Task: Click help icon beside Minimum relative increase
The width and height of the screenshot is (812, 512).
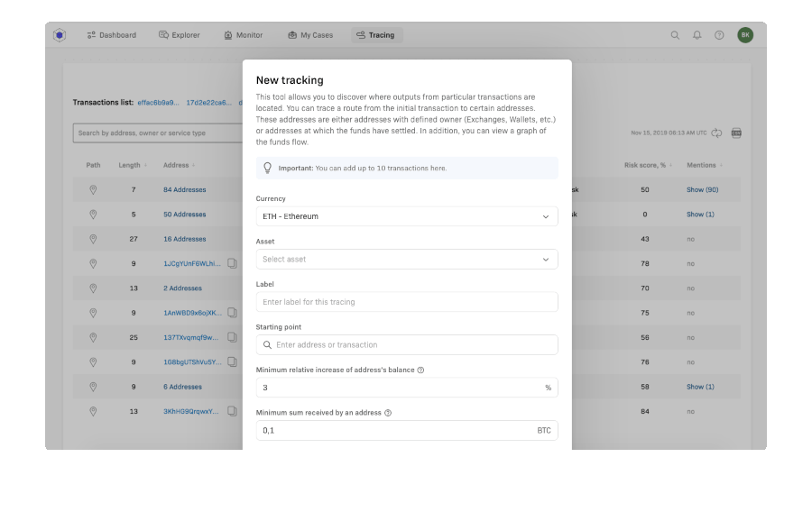Action: (420, 370)
